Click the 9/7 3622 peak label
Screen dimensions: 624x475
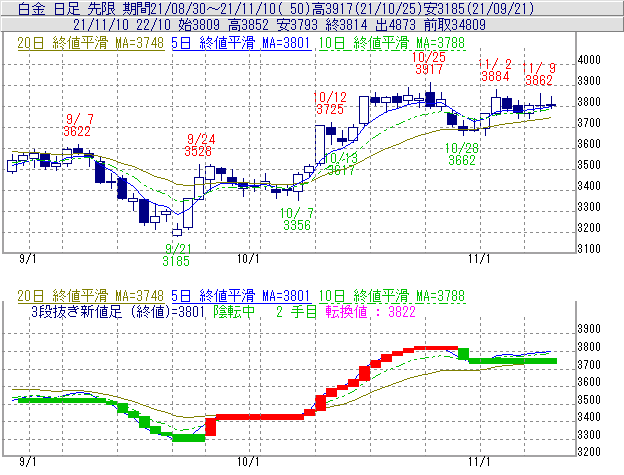78,125
